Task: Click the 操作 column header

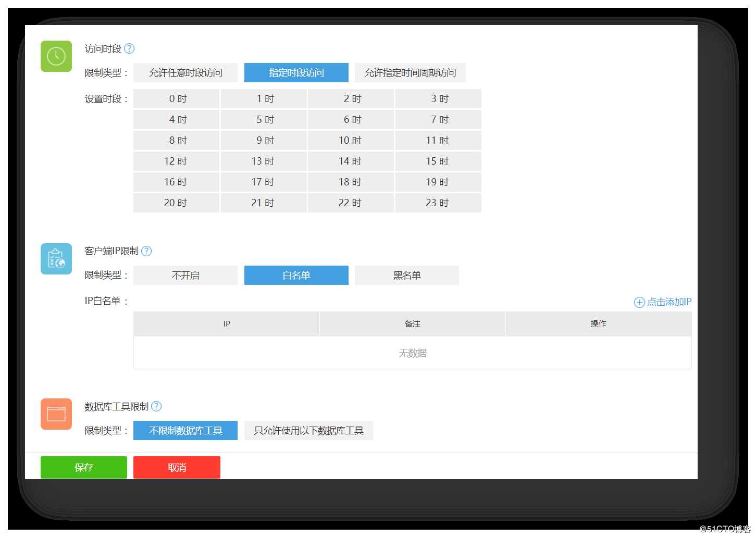Action: tap(599, 324)
